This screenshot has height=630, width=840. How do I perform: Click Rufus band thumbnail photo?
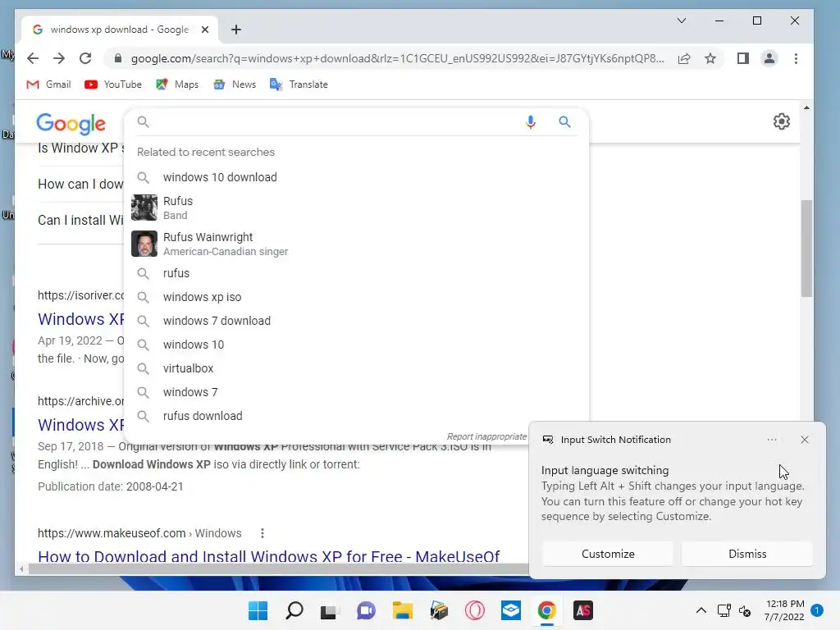[x=144, y=208]
